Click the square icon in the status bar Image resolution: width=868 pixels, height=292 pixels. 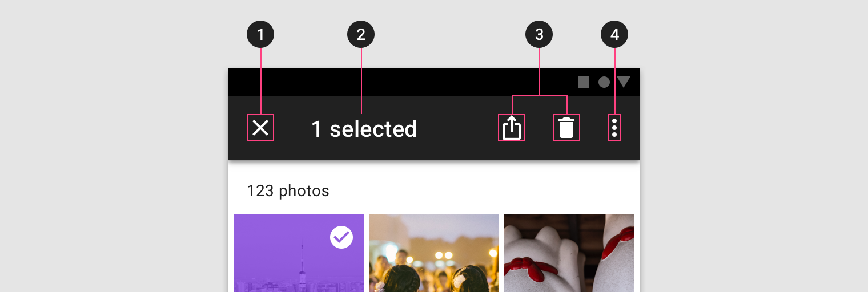point(583,82)
